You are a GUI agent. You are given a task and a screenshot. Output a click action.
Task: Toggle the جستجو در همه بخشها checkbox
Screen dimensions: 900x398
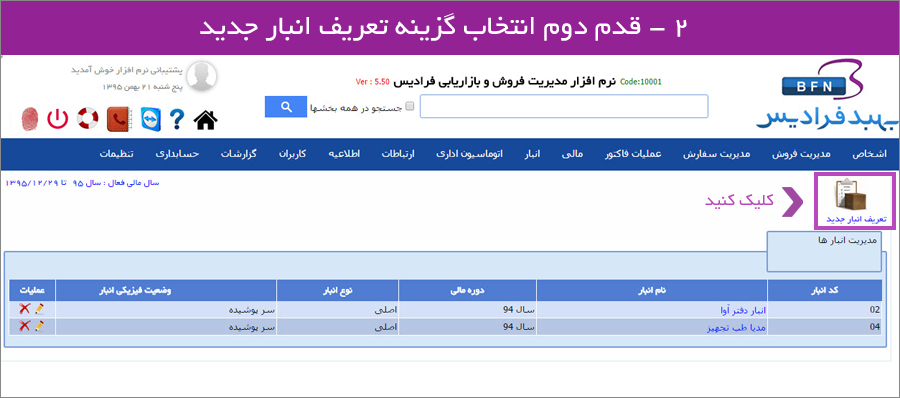pos(409,106)
